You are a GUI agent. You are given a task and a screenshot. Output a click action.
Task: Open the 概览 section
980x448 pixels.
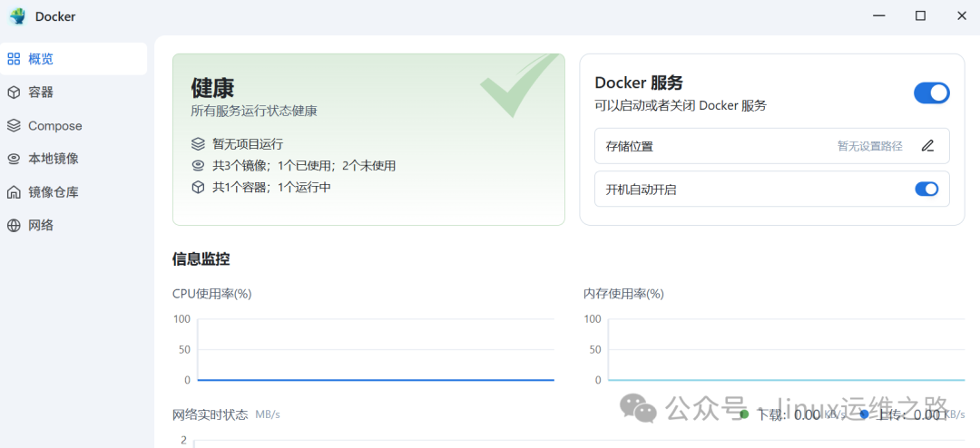coord(73,59)
